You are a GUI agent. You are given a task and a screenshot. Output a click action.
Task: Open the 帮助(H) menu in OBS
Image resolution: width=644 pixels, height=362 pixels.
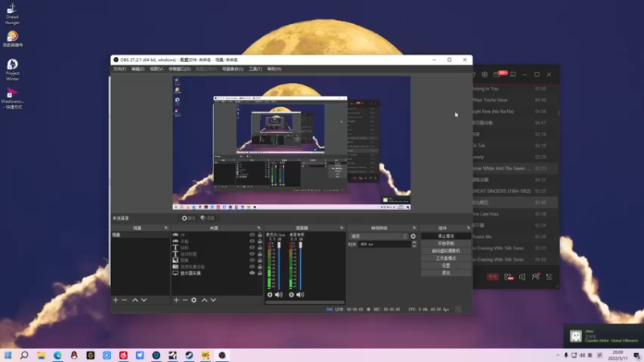[274, 69]
